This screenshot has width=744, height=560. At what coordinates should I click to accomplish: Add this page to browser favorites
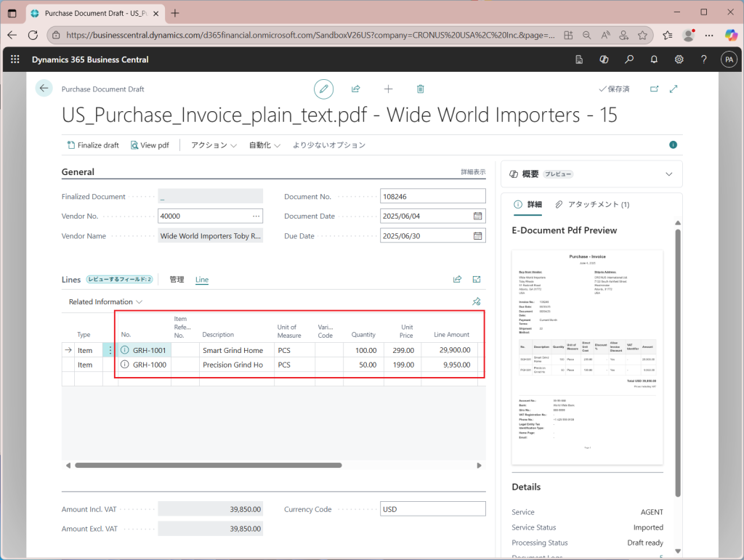[642, 35]
